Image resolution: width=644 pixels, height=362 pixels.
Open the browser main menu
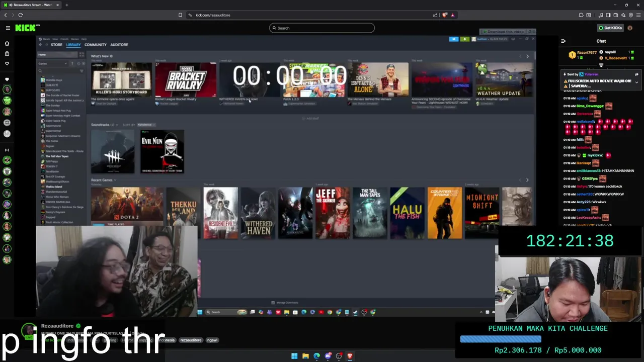[x=638, y=15]
